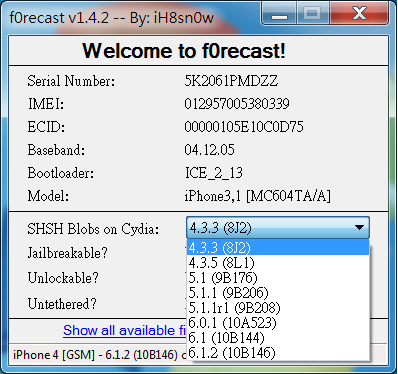The image size is (398, 374).
Task: Click the IMEI: label
Action: pos(46,104)
